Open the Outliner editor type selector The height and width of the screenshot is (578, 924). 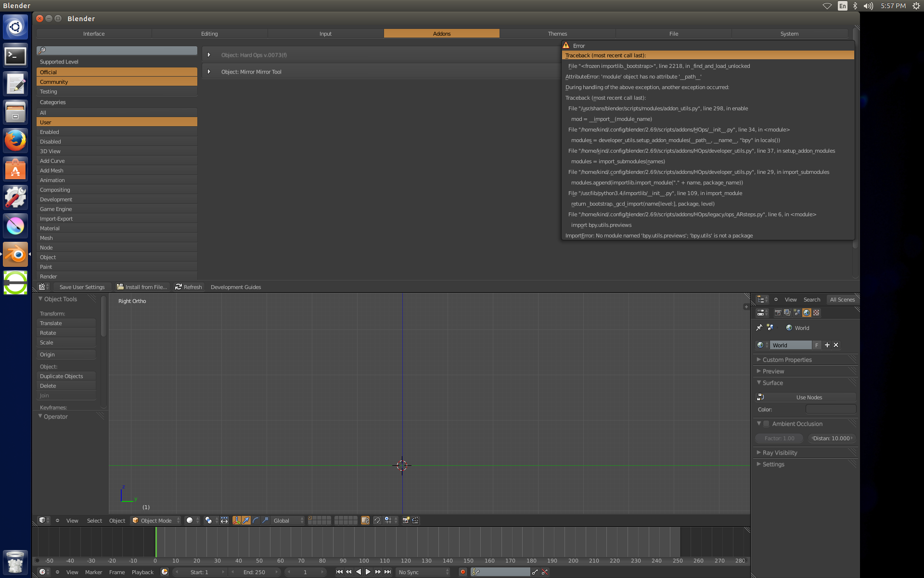(762, 300)
